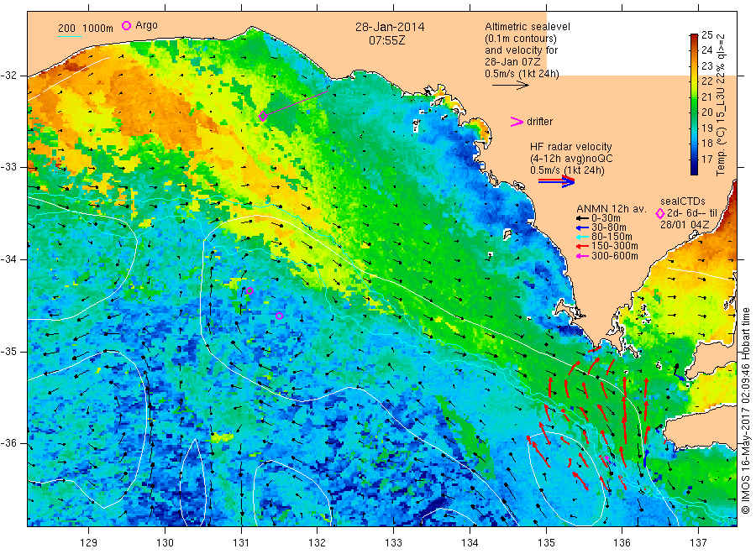Image resolution: width=756 pixels, height=554 pixels.
Task: Click the sealCTDs magenta diamond legend symbol
Action: click(660, 213)
